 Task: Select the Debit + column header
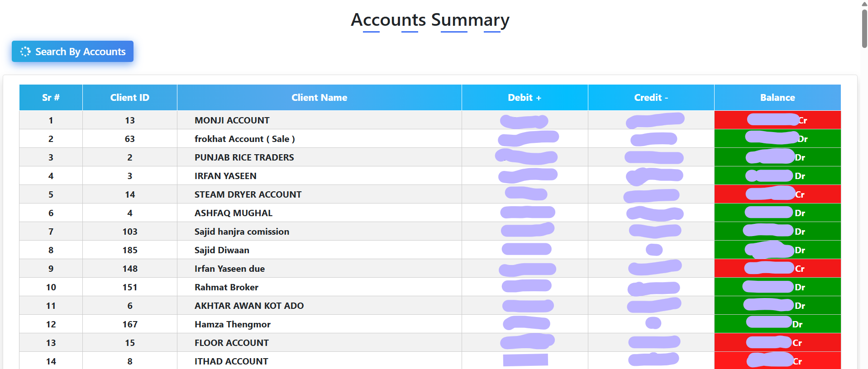click(x=525, y=98)
